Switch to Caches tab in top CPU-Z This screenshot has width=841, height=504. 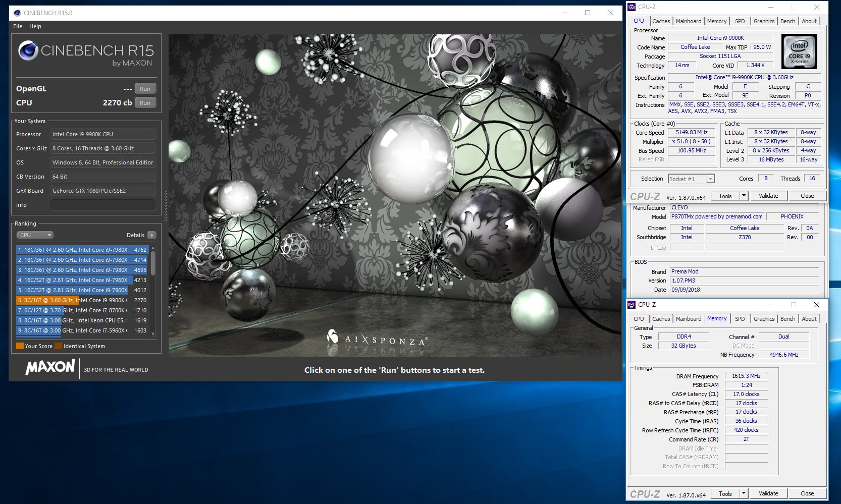click(x=661, y=21)
